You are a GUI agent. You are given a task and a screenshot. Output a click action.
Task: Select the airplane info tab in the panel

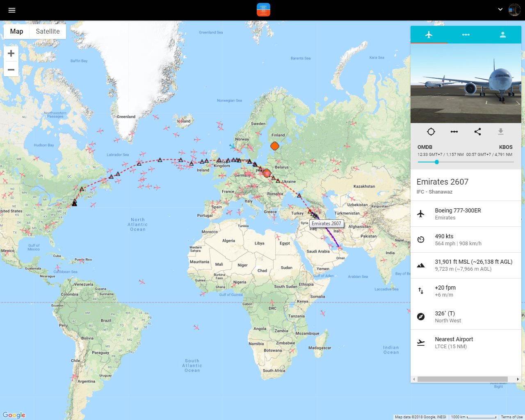click(429, 35)
